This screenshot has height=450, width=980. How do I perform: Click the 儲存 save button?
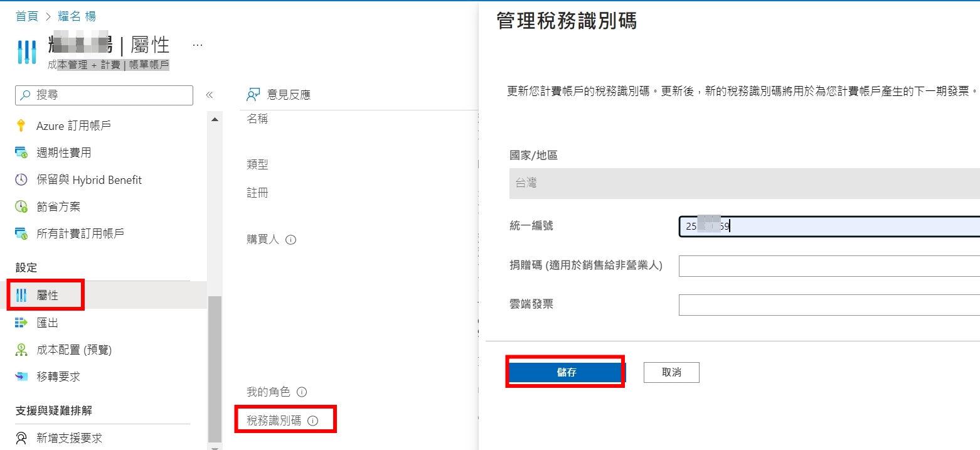click(x=566, y=372)
